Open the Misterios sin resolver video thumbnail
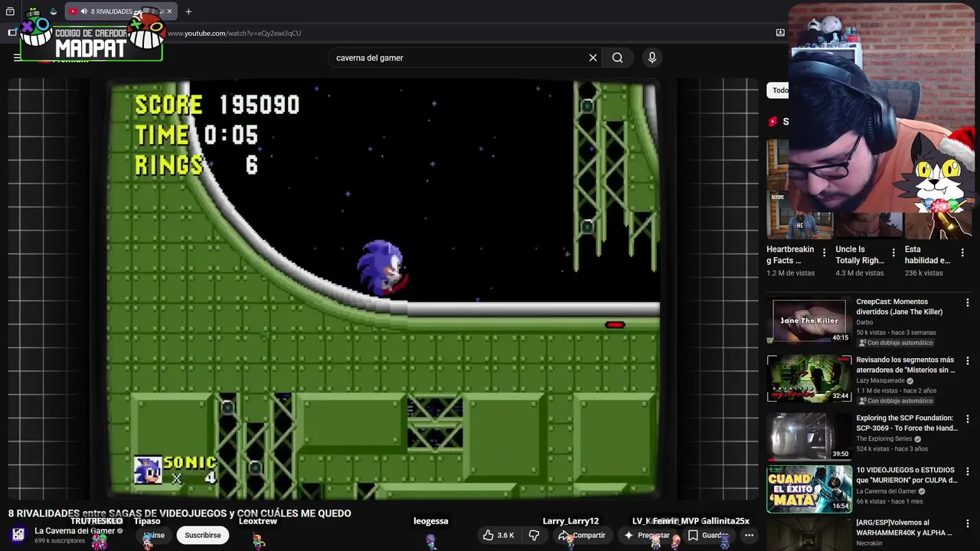 [x=809, y=378]
